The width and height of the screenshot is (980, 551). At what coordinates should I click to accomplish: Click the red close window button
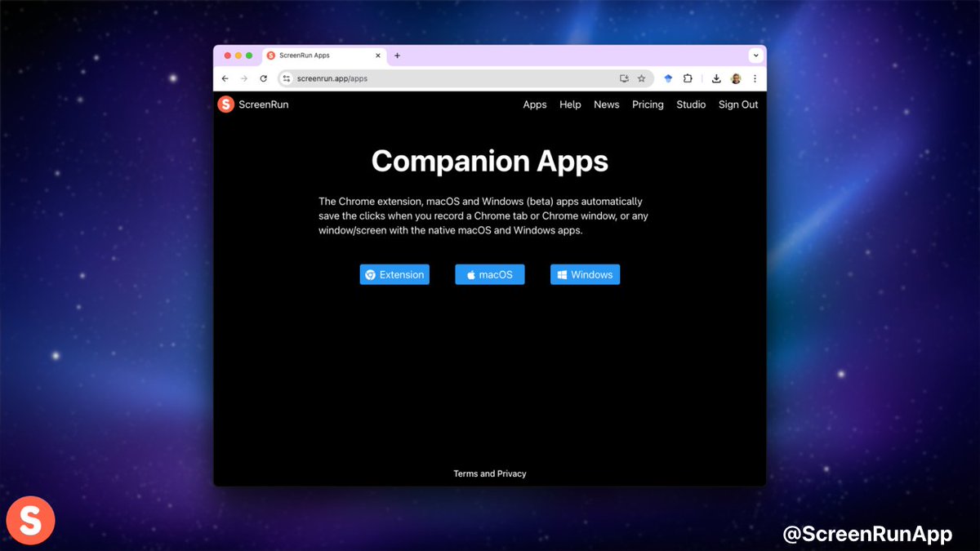(228, 56)
